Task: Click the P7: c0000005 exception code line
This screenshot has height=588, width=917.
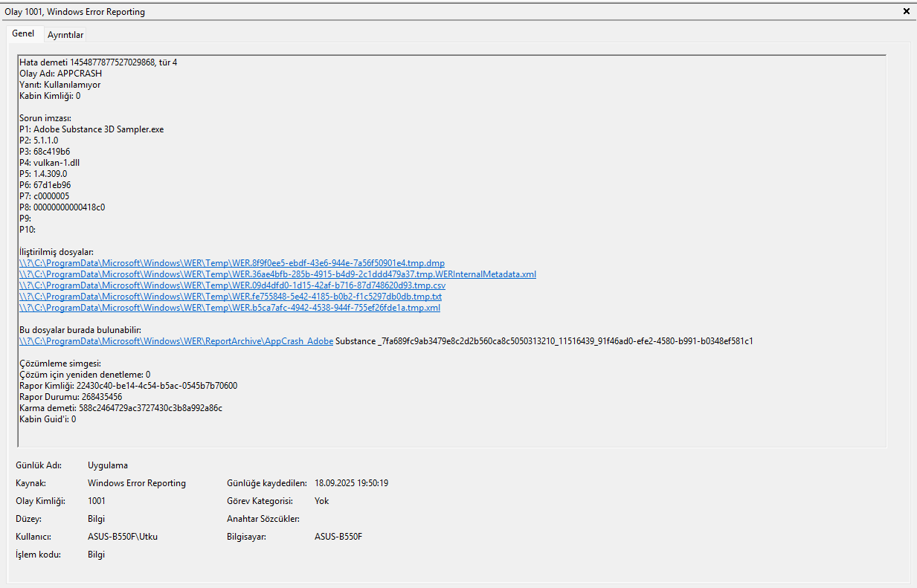Action: 45,196
